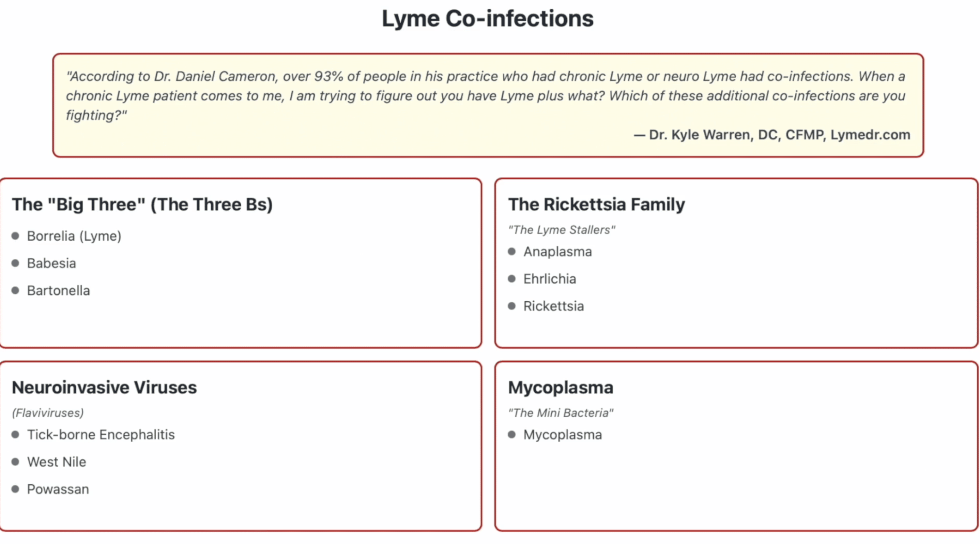980x544 pixels.
Task: Click the Anaplasma list item
Action: (557, 251)
